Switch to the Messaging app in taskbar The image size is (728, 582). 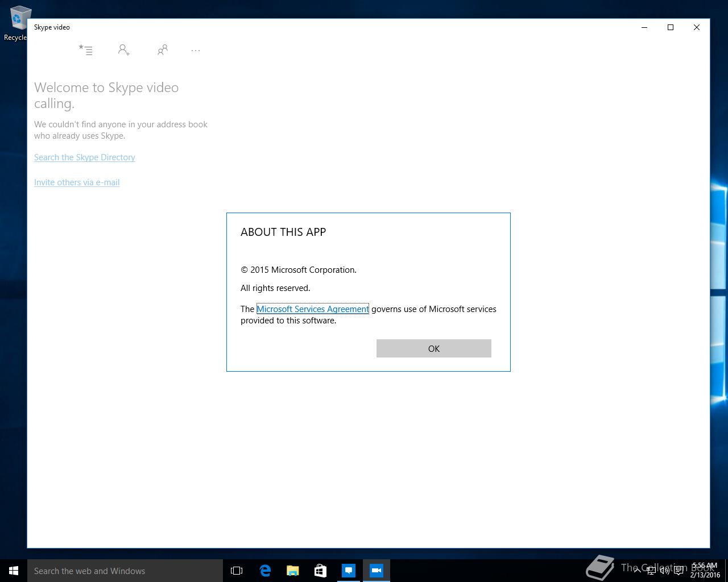[x=348, y=571]
